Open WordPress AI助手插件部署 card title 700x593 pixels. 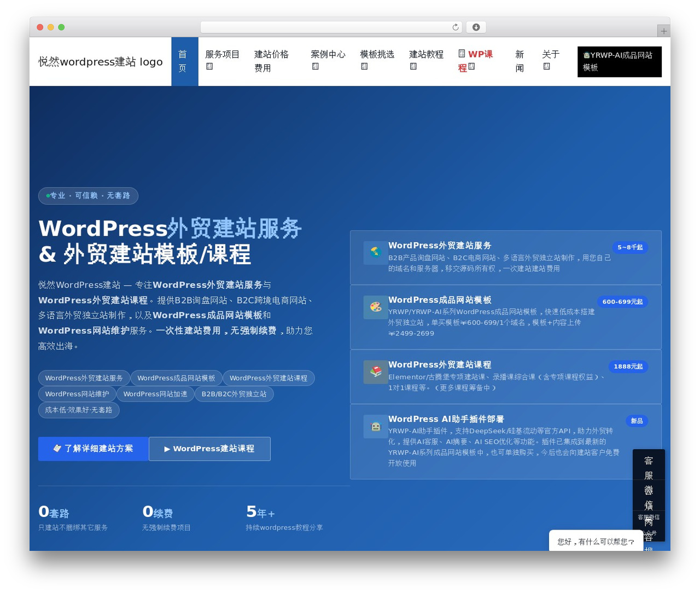(x=446, y=419)
